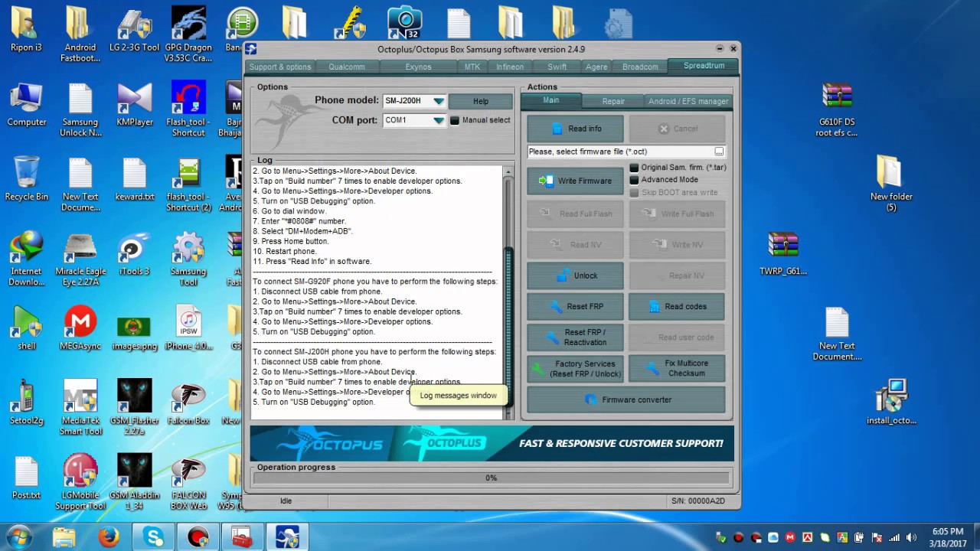
Task: Click the Read codes button
Action: 677,306
